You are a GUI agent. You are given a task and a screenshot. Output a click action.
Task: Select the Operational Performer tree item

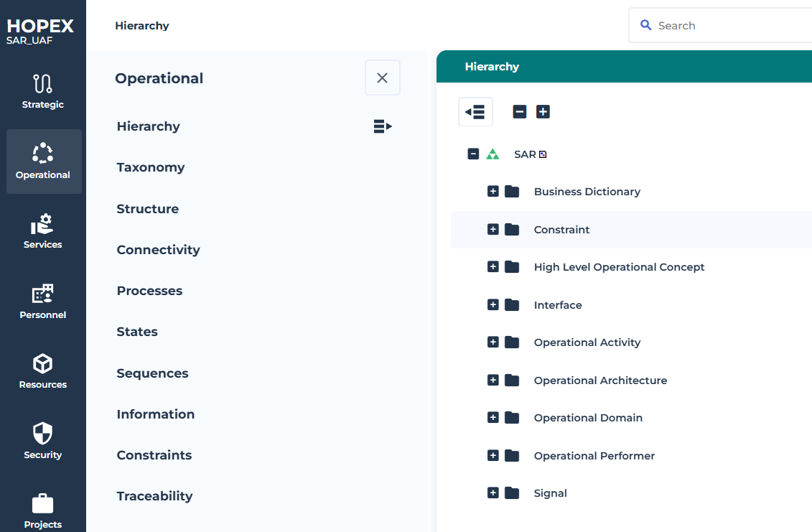coord(594,456)
